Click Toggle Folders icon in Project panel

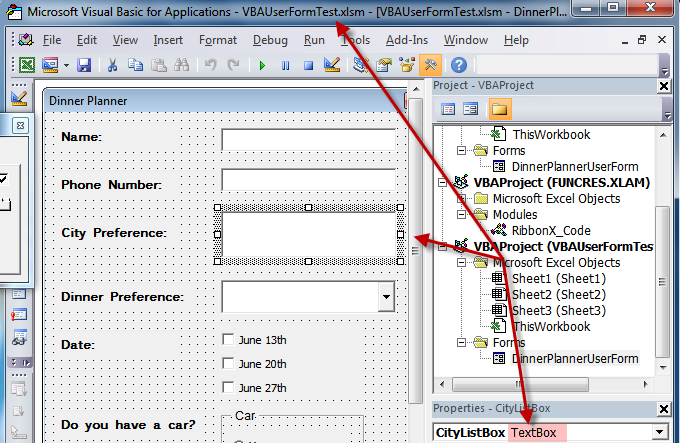click(x=499, y=109)
